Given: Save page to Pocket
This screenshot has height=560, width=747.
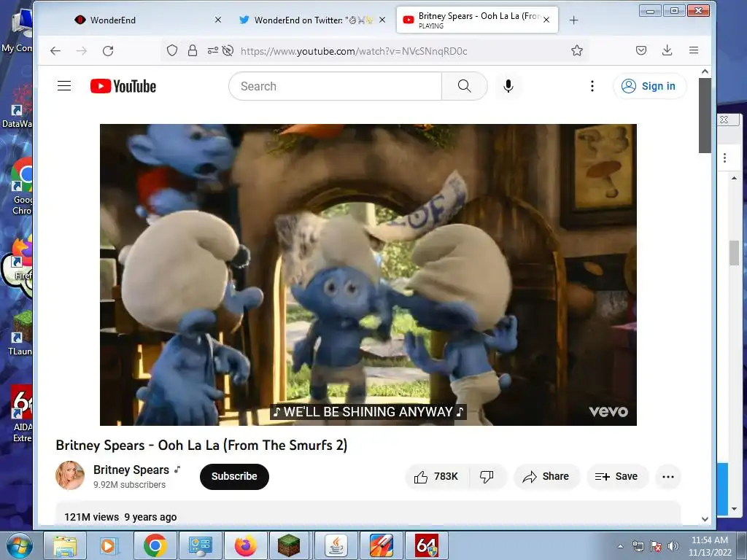Looking at the screenshot, I should (641, 50).
